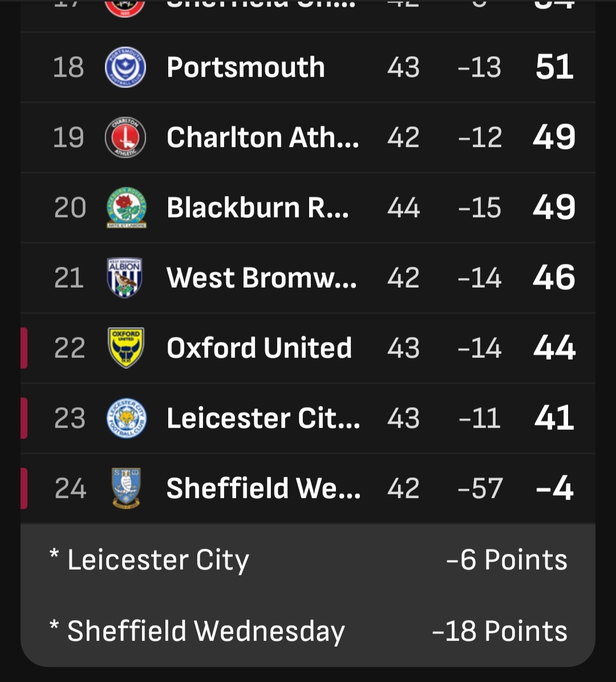Select the Oxford United team name
The image size is (616, 682).
[x=259, y=348]
